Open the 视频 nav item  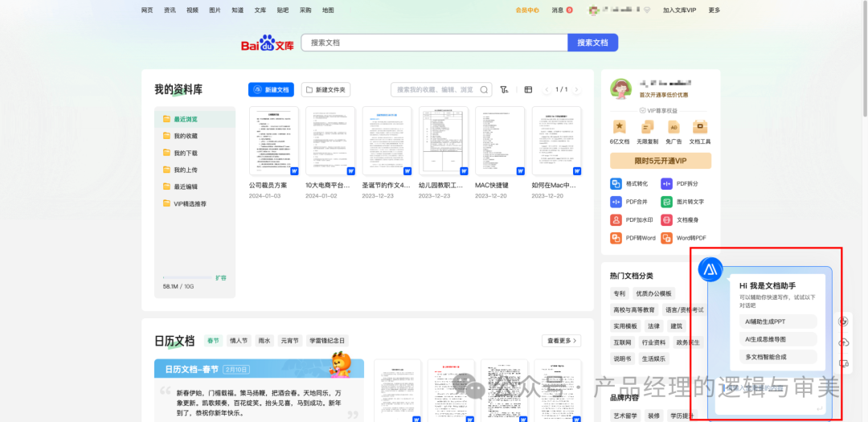point(193,10)
